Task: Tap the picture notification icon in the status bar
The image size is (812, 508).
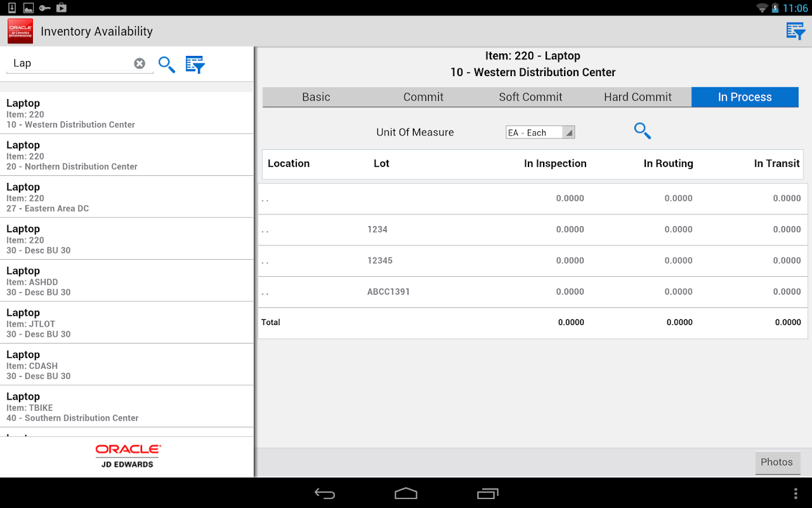Action: click(x=29, y=8)
